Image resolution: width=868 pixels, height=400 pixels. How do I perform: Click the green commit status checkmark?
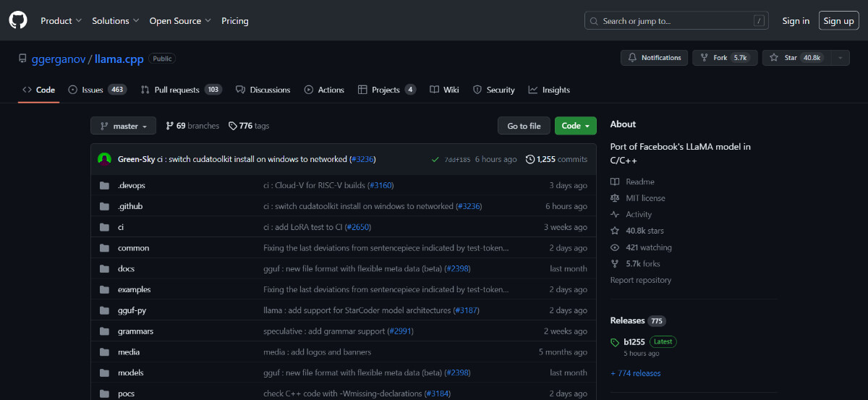435,159
